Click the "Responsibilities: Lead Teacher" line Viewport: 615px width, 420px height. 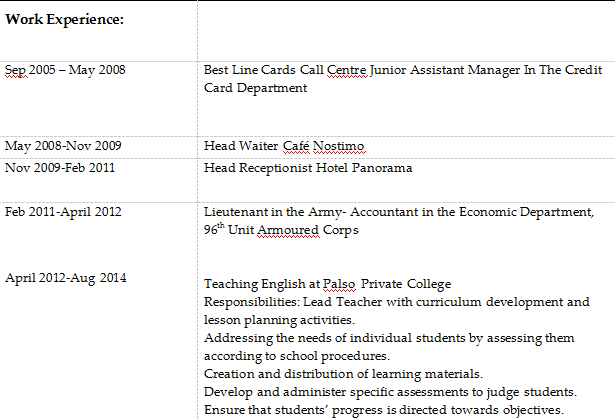coord(396,302)
